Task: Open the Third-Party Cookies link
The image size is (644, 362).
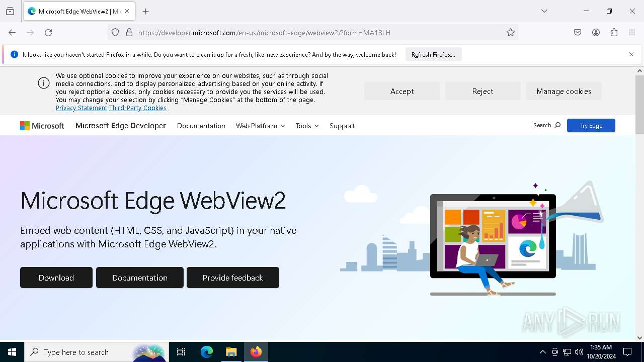Action: point(137,108)
